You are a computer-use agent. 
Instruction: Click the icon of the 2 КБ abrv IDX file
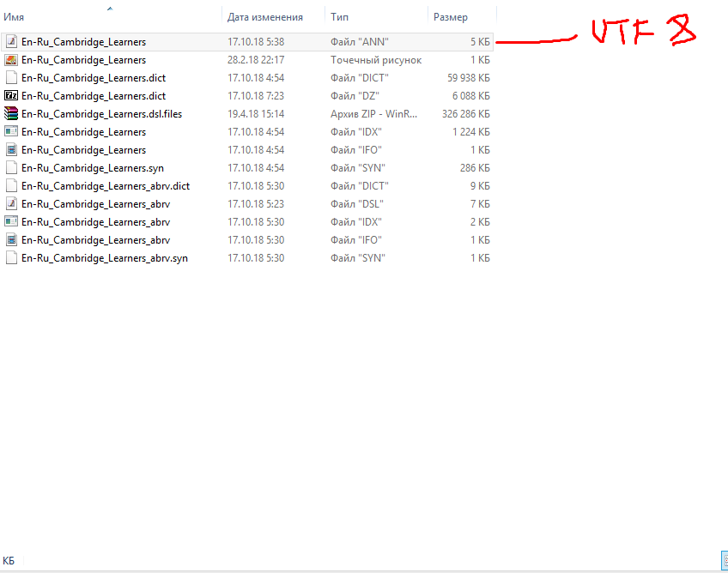click(x=11, y=222)
